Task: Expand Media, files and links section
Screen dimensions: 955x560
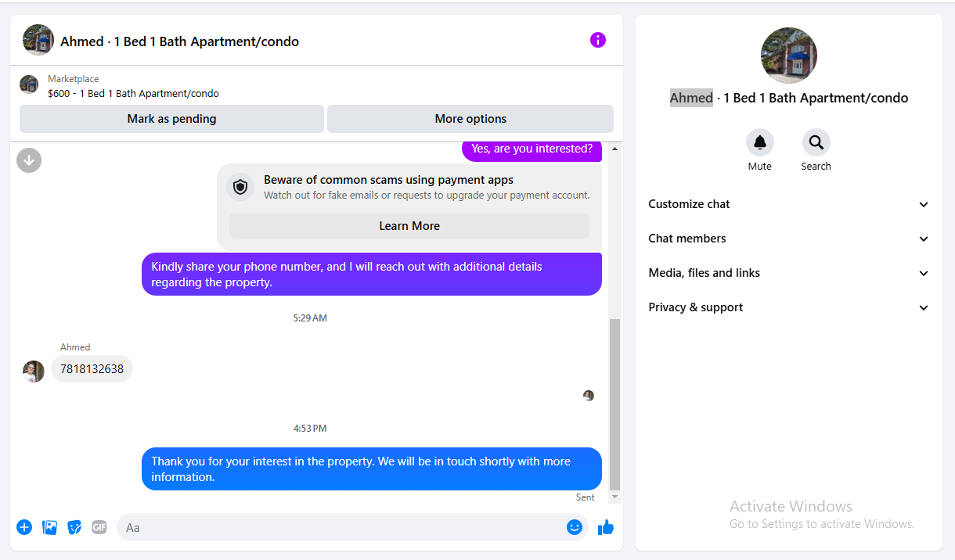Action: coord(789,273)
